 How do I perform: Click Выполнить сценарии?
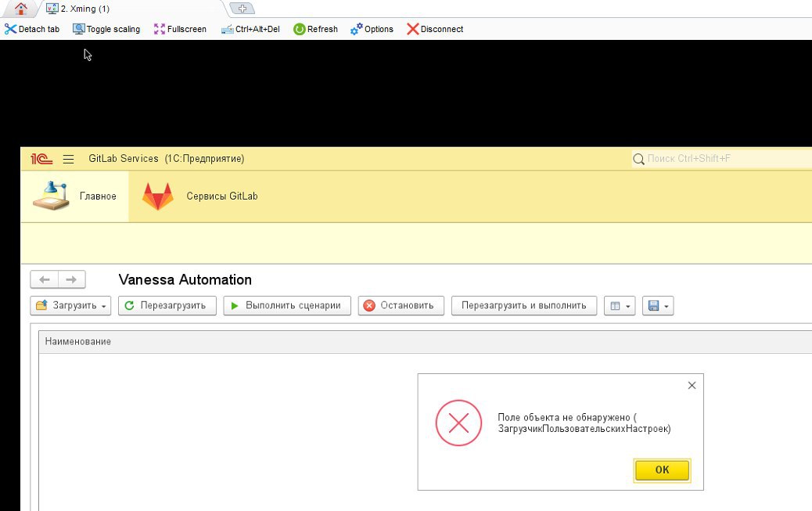point(287,306)
